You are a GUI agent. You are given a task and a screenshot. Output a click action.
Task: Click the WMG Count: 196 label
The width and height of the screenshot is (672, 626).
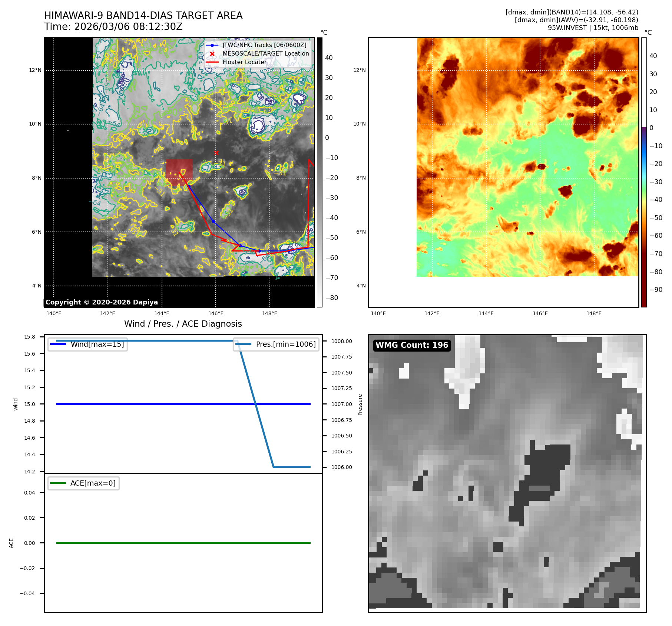pos(411,345)
